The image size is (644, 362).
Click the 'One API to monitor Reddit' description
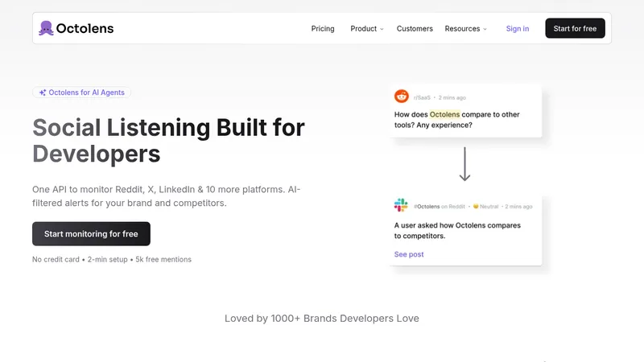pos(167,196)
